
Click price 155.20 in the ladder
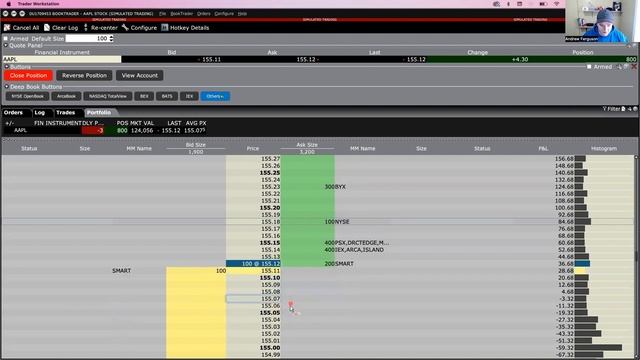[270, 208]
